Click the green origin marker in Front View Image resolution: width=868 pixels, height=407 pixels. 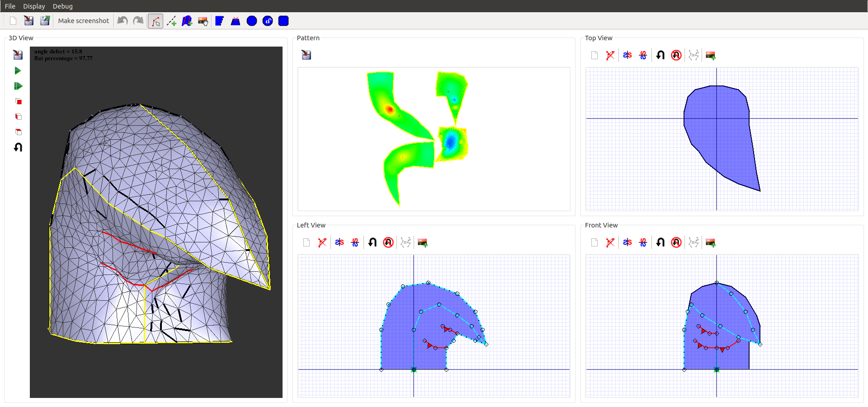[x=717, y=370]
